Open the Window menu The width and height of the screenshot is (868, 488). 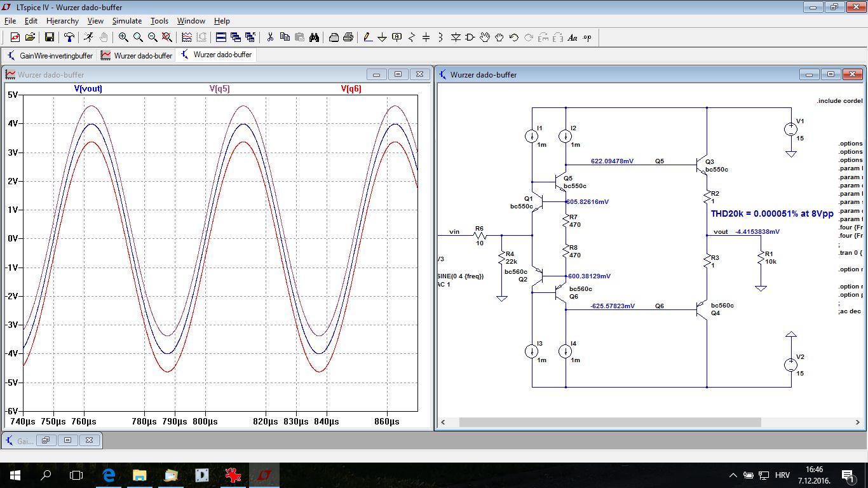(191, 21)
